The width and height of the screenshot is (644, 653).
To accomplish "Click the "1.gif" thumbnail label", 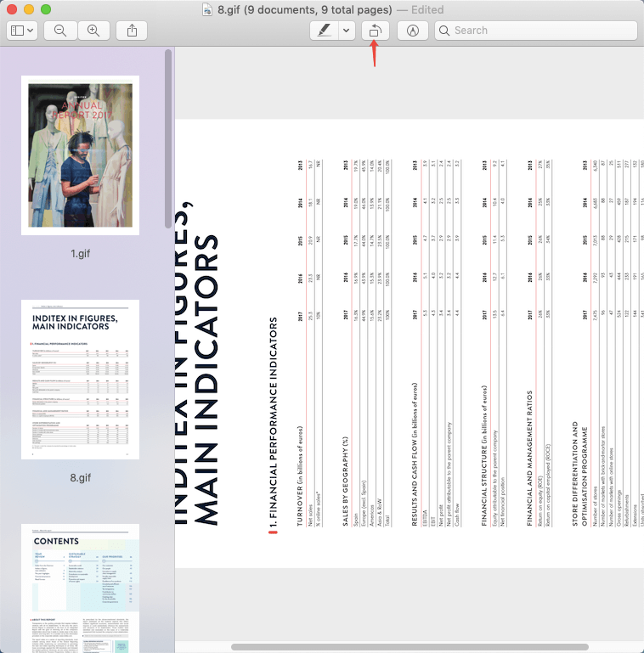I will point(80,254).
